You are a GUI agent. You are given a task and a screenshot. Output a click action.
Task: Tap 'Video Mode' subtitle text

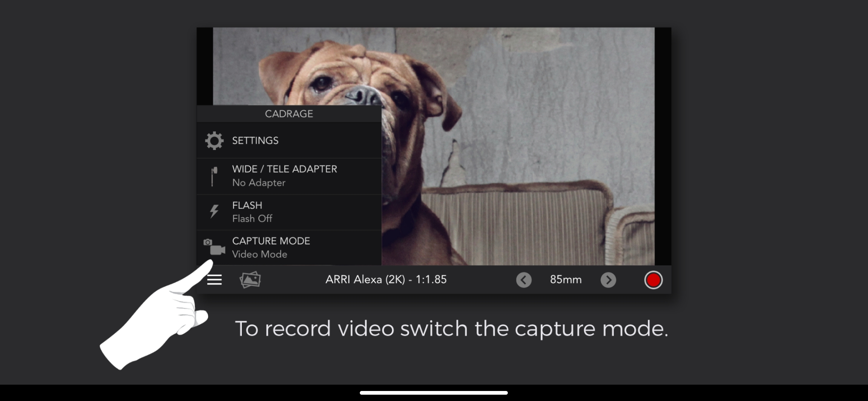260,254
